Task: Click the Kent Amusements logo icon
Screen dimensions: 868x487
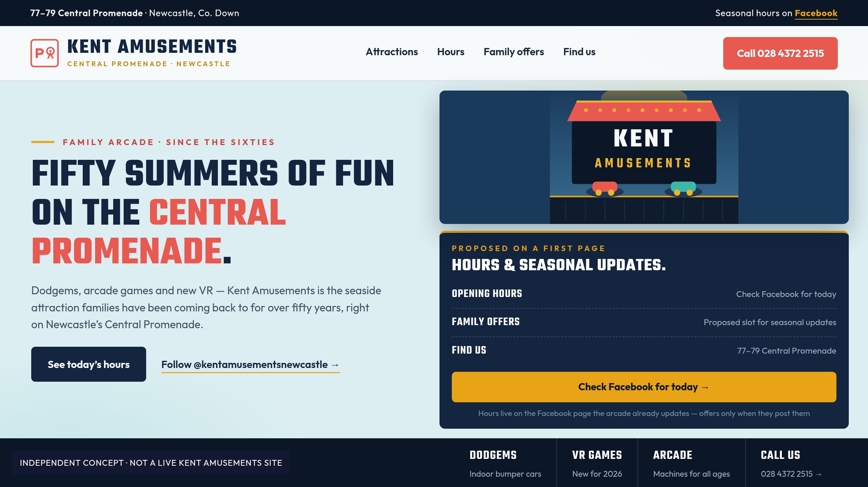Action: coord(45,53)
